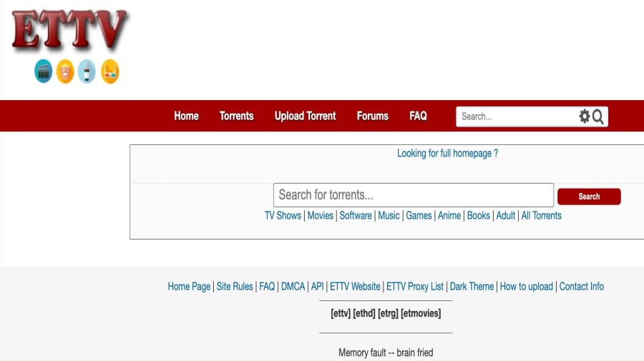
Task: Open the ETTV Proxy List link
Action: pyautogui.click(x=415, y=287)
